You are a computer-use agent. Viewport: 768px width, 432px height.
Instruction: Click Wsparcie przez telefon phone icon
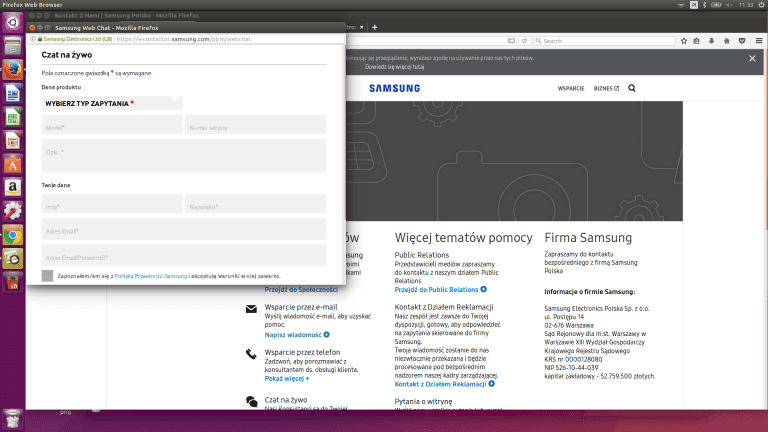251,354
